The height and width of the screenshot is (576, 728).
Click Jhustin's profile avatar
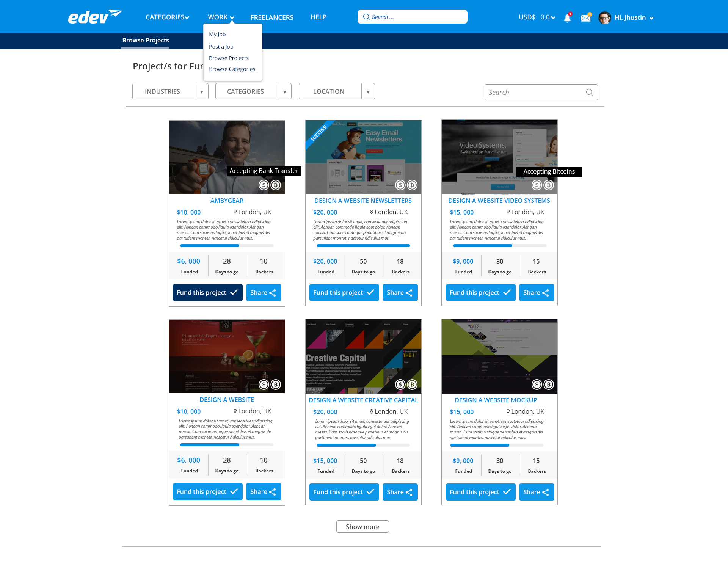(x=604, y=17)
